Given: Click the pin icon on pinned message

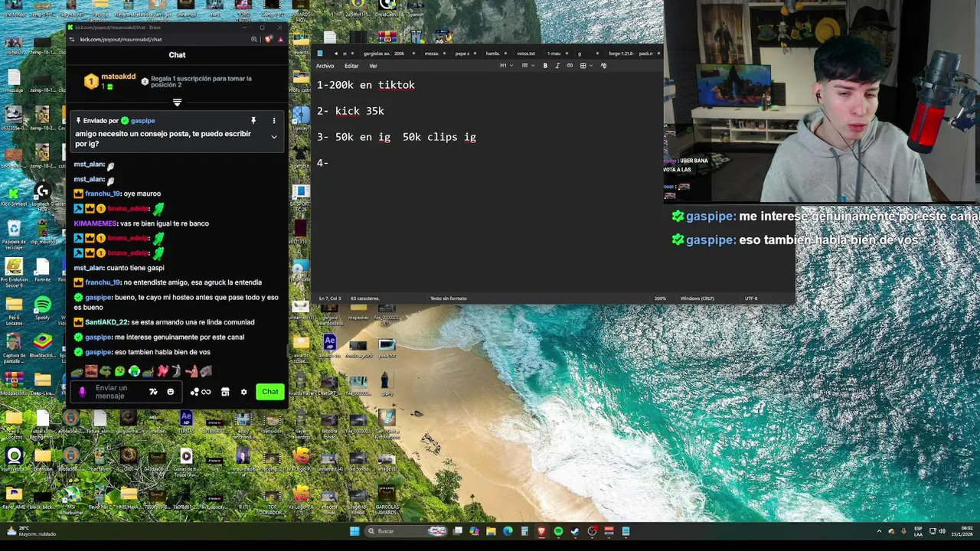Looking at the screenshot, I should 253,121.
